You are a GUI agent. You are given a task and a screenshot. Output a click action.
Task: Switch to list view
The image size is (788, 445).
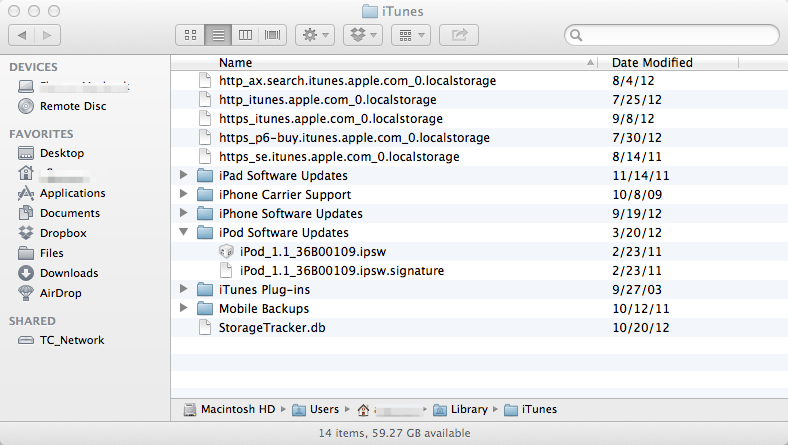[218, 35]
